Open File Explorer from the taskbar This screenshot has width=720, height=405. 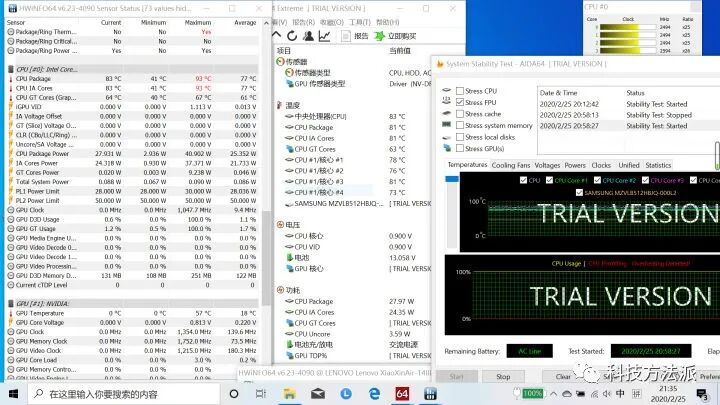pos(289,394)
